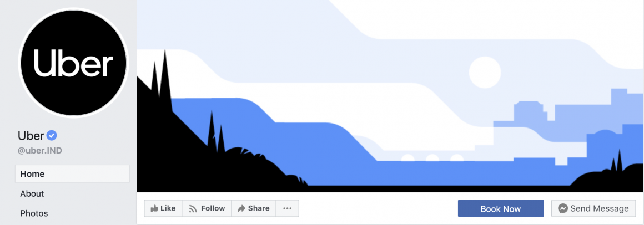The image size is (644, 225).
Task: Click the curved arrow Share icon
Action: [x=241, y=208]
